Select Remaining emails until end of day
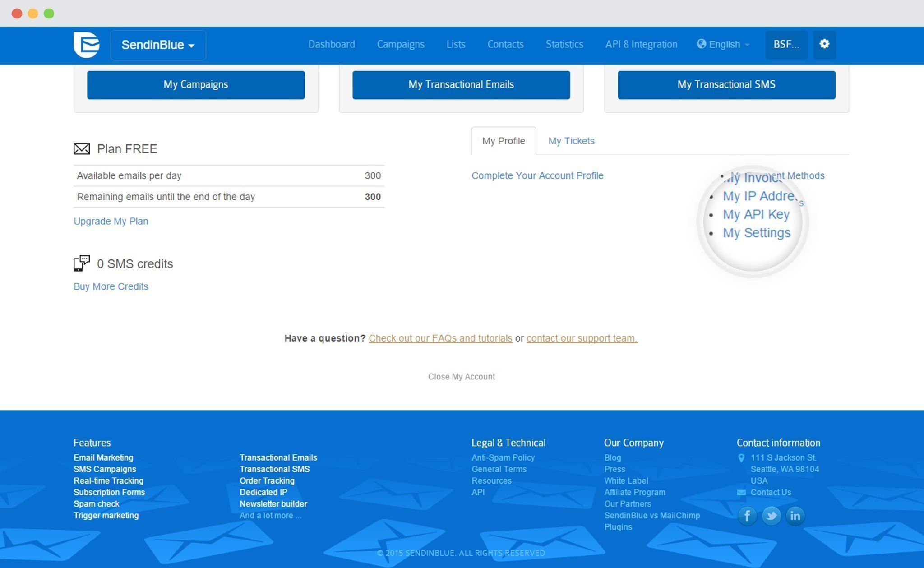This screenshot has width=924, height=568. click(x=229, y=197)
